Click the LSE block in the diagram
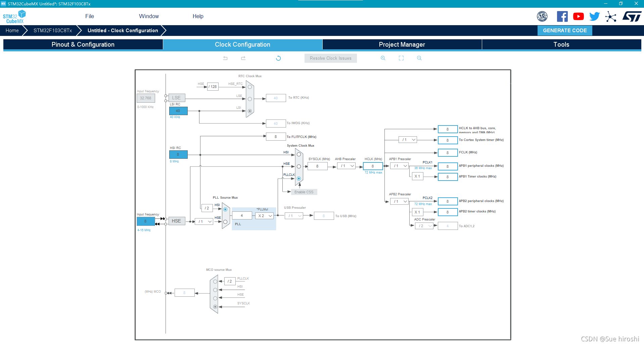644x345 pixels. pos(177,98)
